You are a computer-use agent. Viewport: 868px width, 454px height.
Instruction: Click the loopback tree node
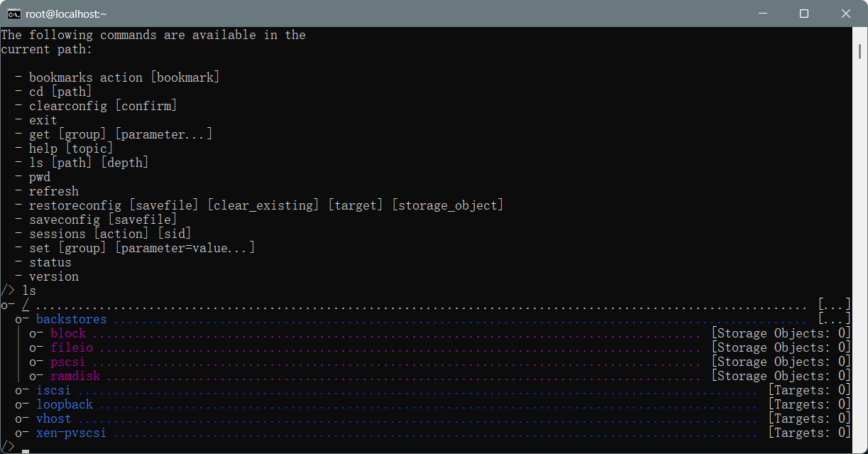64,404
